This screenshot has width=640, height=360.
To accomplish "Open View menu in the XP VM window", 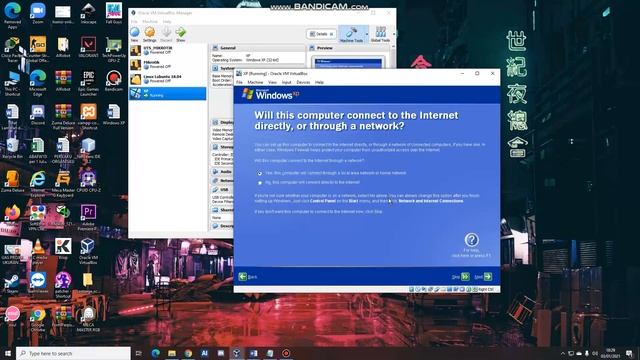I will coord(272,82).
